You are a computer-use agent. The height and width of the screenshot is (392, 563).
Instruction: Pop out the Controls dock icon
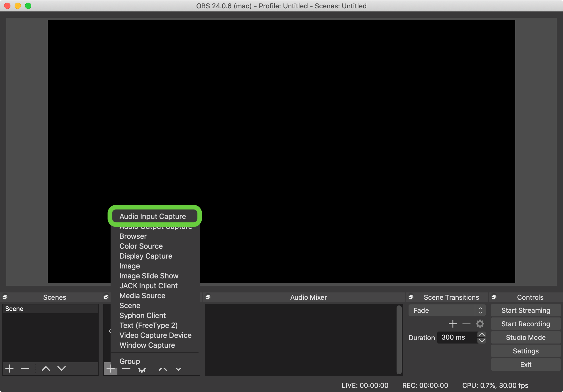(494, 297)
